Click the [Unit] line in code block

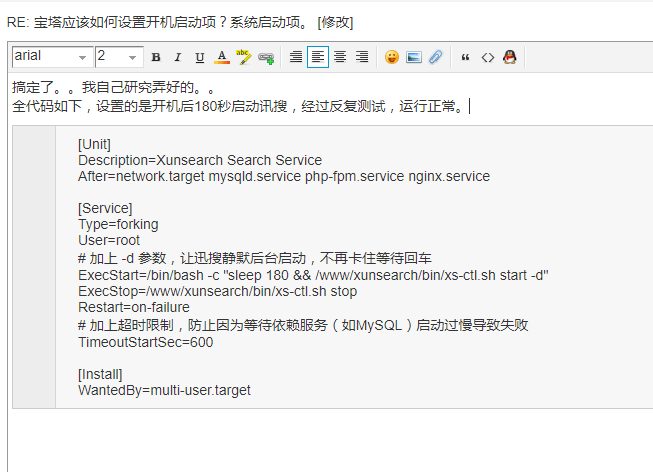tap(94, 144)
